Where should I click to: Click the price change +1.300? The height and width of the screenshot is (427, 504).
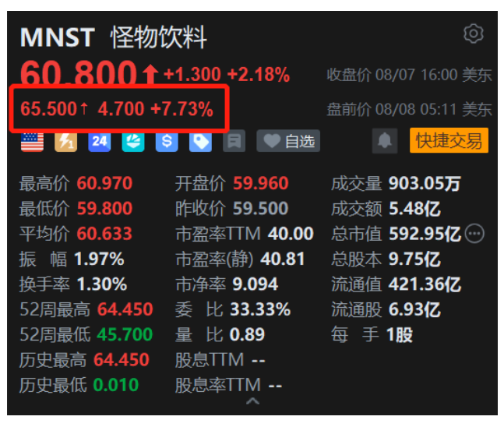point(192,75)
